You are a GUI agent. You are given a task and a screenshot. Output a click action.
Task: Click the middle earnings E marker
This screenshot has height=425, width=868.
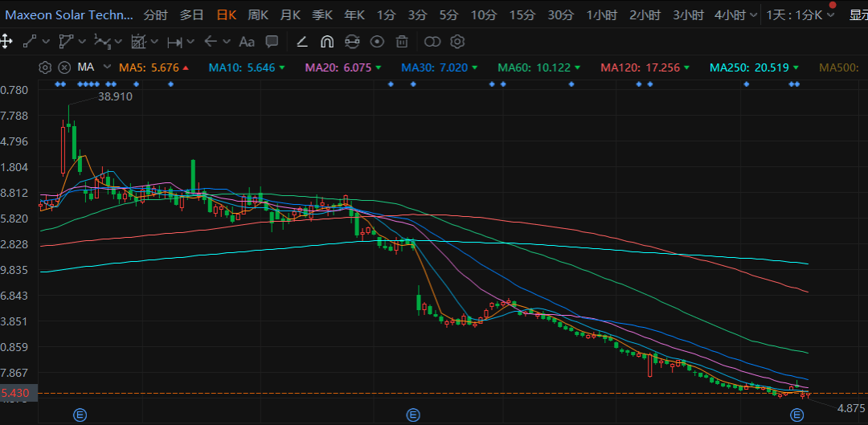tap(413, 415)
